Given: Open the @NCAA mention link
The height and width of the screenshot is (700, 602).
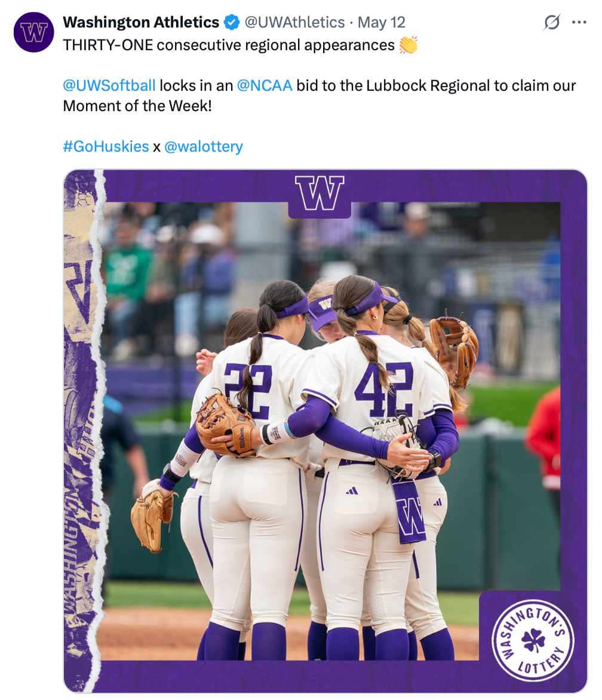Looking at the screenshot, I should (x=265, y=85).
